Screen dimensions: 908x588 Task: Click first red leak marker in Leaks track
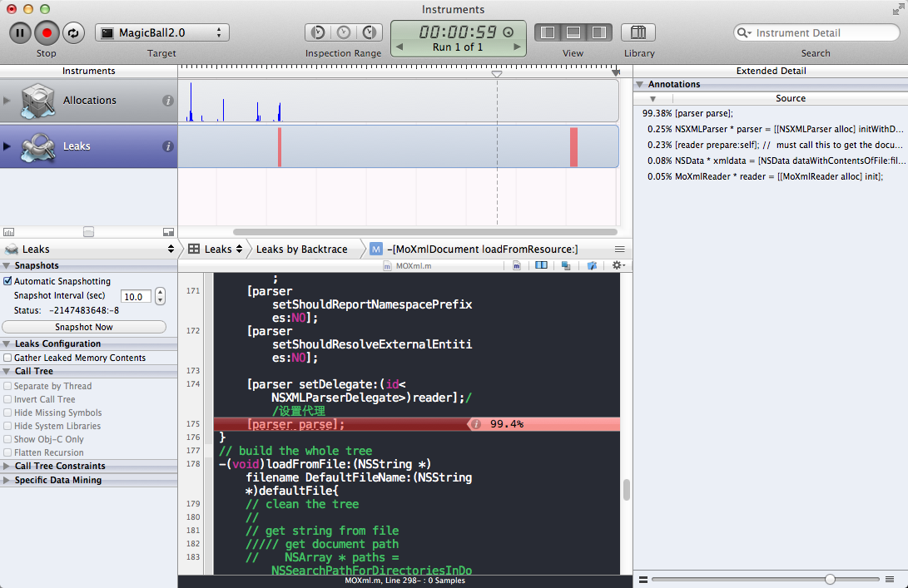[x=280, y=147]
